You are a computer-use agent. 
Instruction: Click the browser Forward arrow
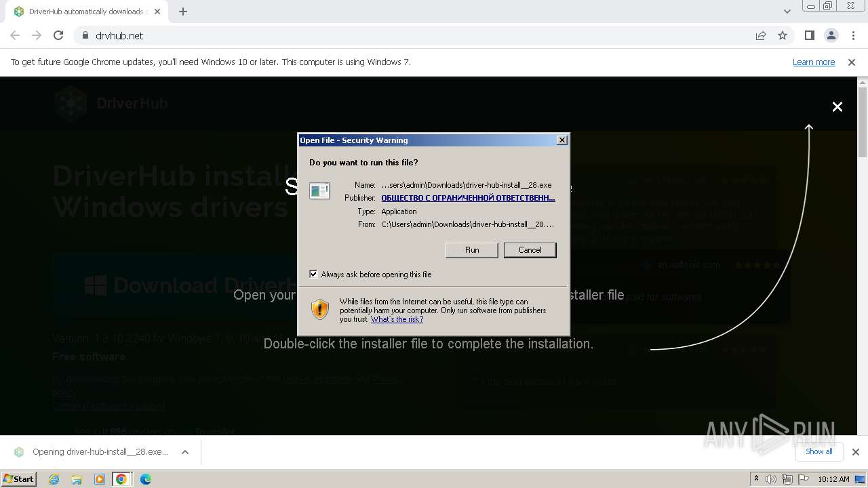tap(37, 35)
